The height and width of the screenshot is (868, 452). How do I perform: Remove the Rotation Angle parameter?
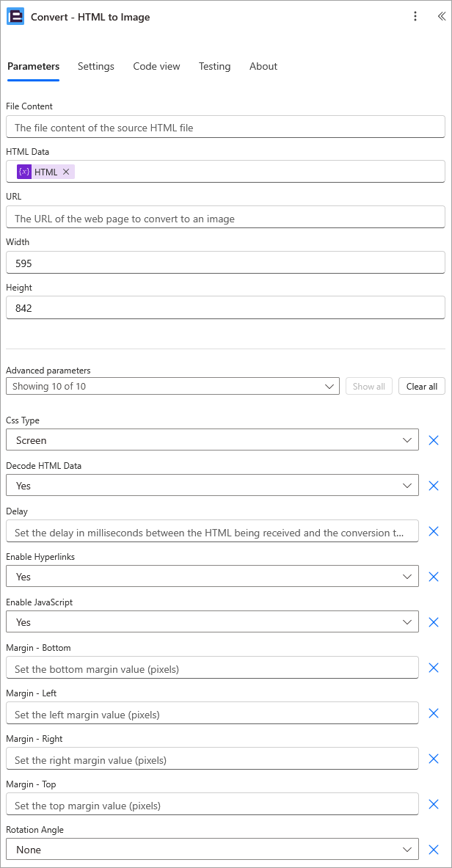pyautogui.click(x=434, y=850)
